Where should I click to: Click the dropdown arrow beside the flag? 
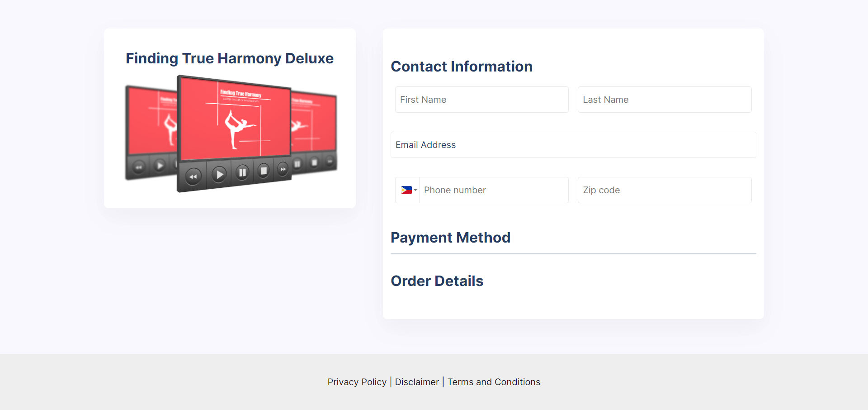click(415, 190)
